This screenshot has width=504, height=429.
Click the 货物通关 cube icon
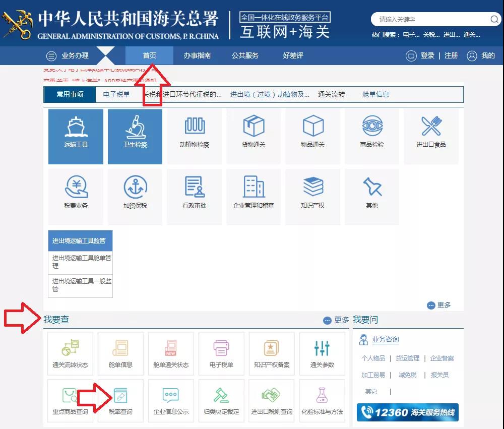pyautogui.click(x=254, y=136)
